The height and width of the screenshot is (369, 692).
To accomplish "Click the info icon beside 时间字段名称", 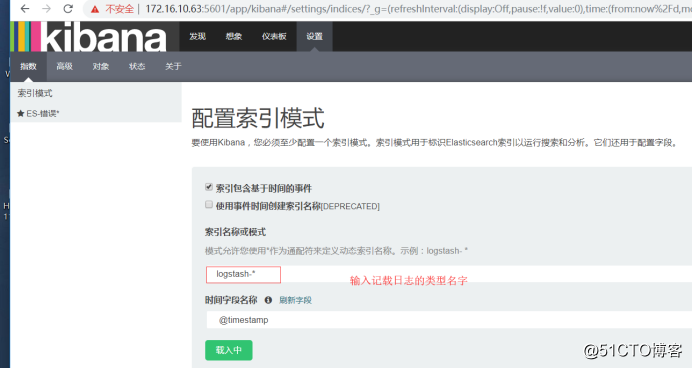I will point(268,300).
